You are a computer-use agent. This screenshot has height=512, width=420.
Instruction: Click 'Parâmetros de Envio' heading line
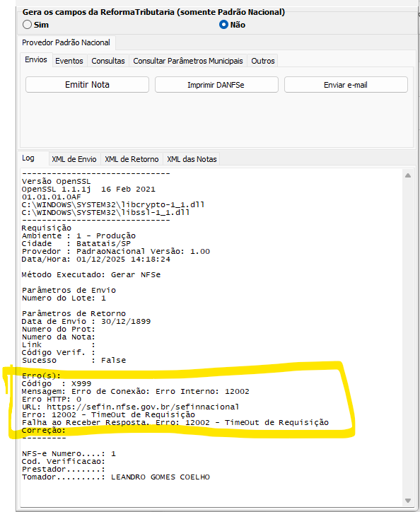click(69, 290)
